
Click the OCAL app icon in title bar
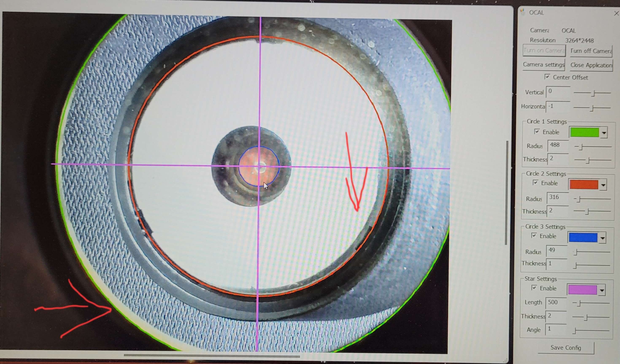click(x=523, y=12)
